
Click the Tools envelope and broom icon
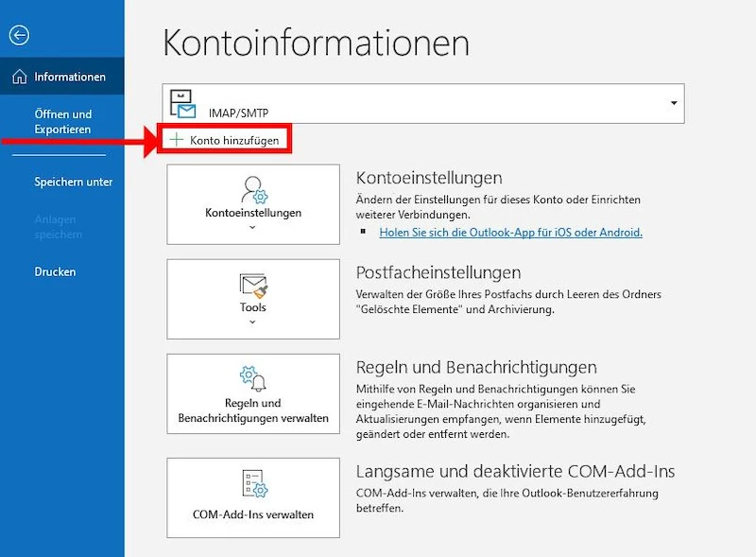[253, 285]
